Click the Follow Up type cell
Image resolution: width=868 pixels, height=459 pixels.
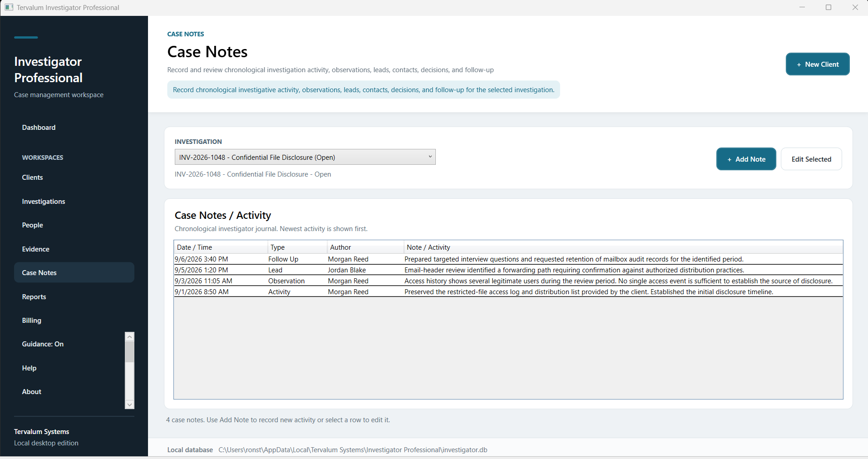(x=297, y=259)
